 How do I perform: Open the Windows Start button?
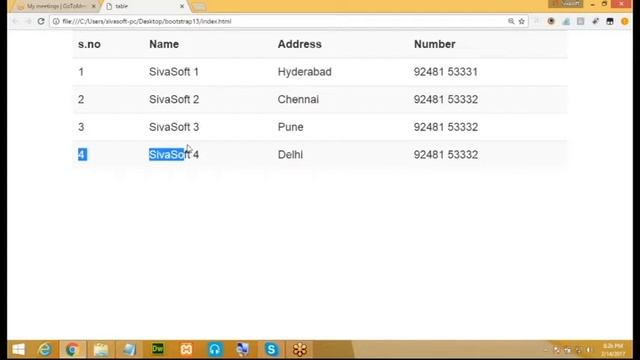tap(18, 349)
